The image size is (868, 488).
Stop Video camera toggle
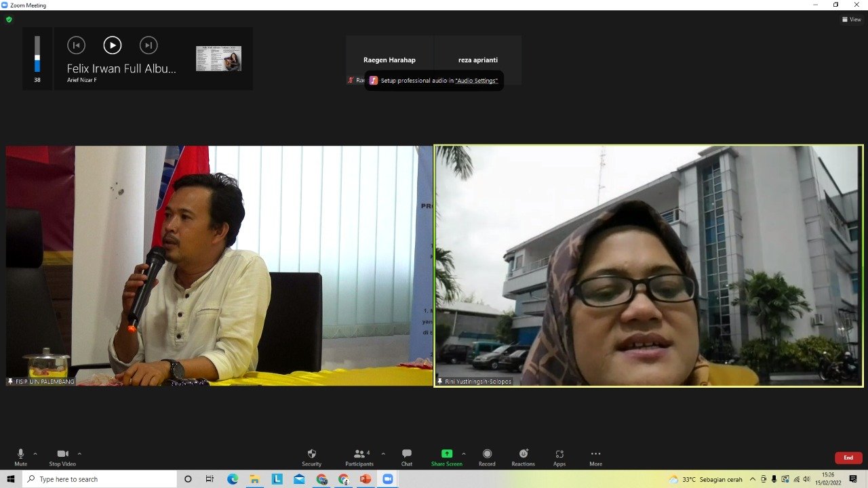click(x=62, y=454)
